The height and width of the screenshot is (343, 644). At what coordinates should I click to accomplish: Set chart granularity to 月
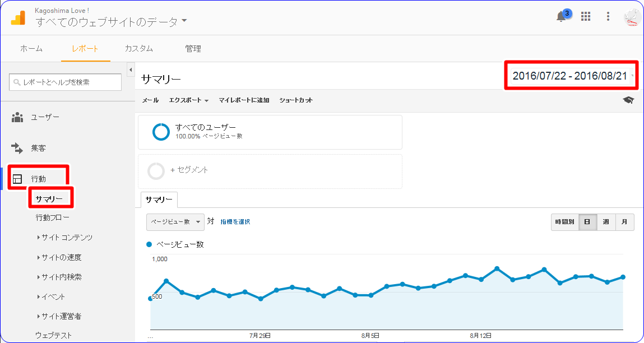pyautogui.click(x=624, y=222)
